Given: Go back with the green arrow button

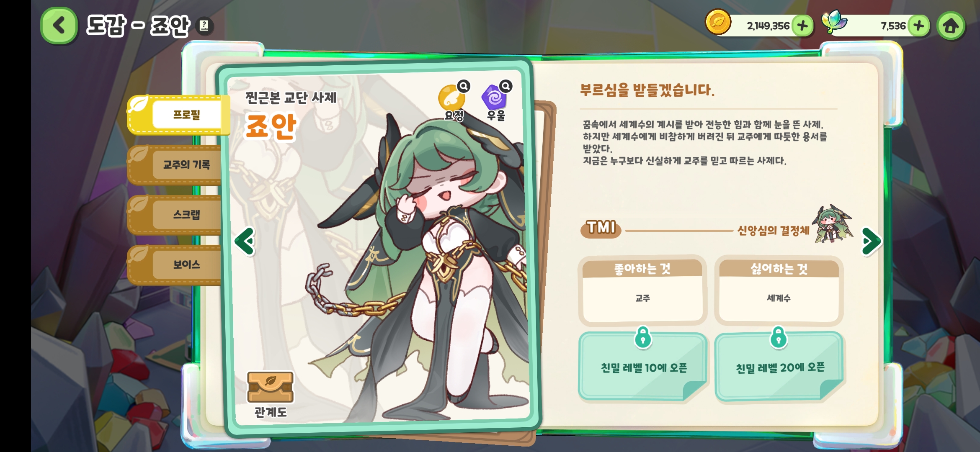Looking at the screenshot, I should coord(59,26).
